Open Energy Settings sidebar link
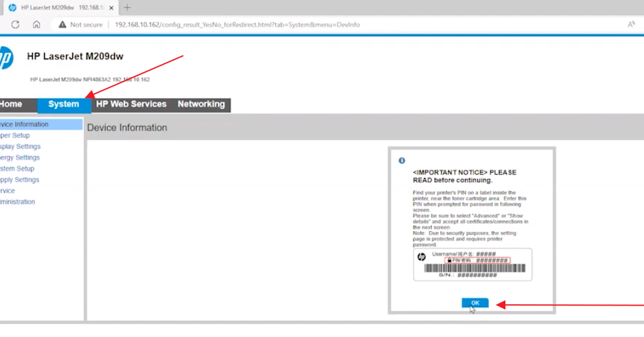 (x=20, y=157)
